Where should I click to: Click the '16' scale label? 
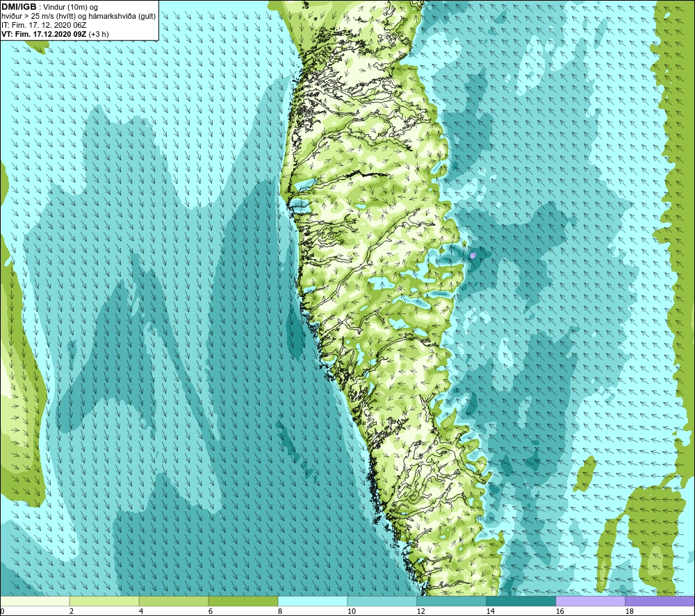click(559, 611)
